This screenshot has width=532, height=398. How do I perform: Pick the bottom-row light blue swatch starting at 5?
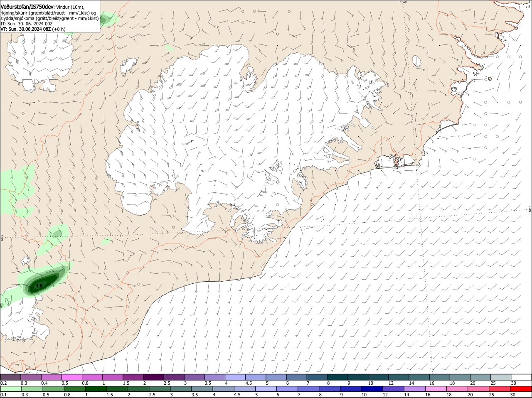pyautogui.click(x=265, y=389)
